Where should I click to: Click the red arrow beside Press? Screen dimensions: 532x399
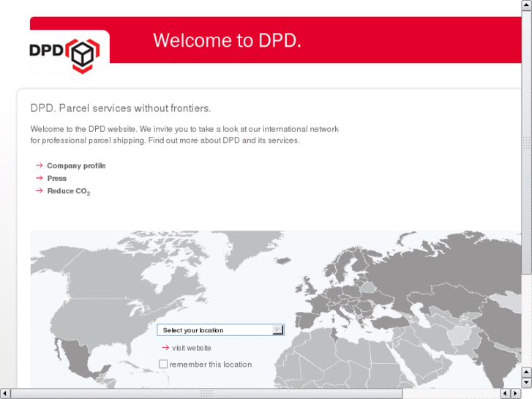(40, 178)
